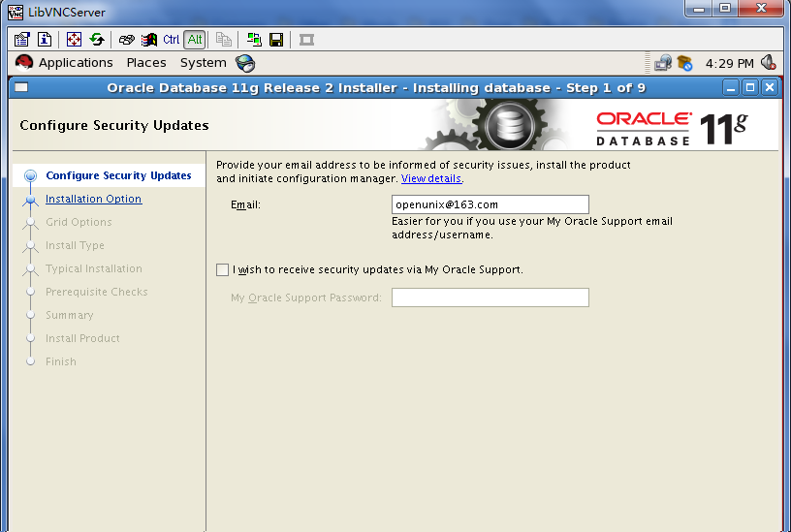This screenshot has width=791, height=532.
Task: Click the My Oracle Support Password field
Action: [x=490, y=297]
